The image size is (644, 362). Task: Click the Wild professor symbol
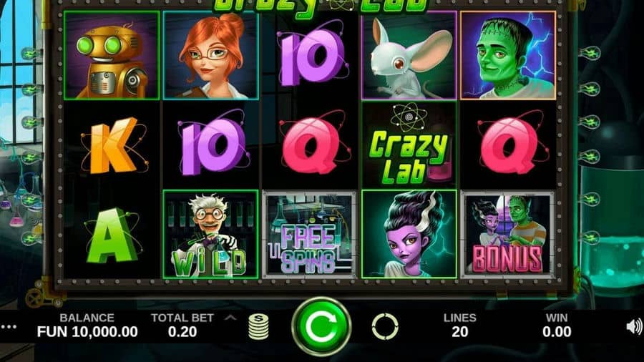210,235
